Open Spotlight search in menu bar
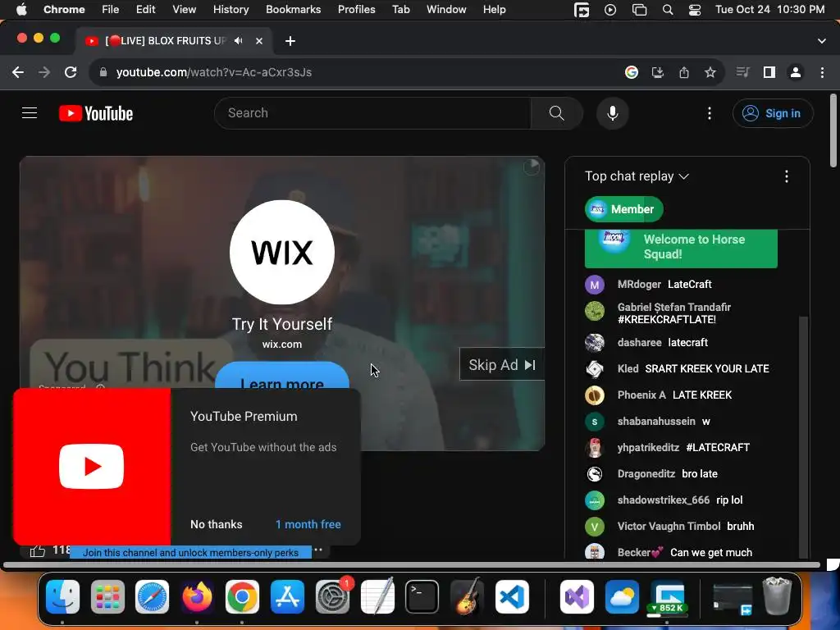 tap(668, 10)
